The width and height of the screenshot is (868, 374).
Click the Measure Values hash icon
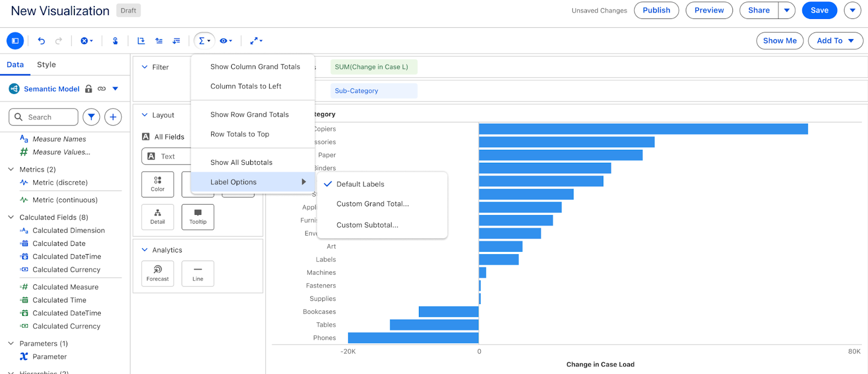pos(24,152)
